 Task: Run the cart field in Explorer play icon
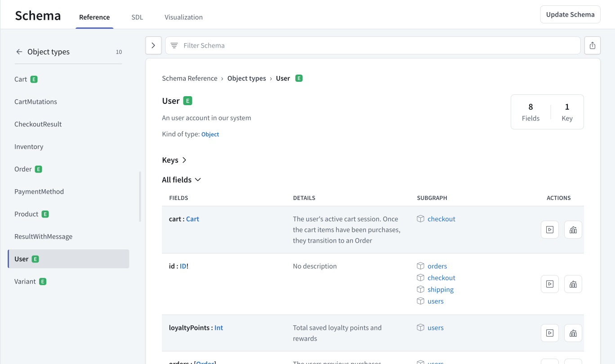tap(549, 230)
